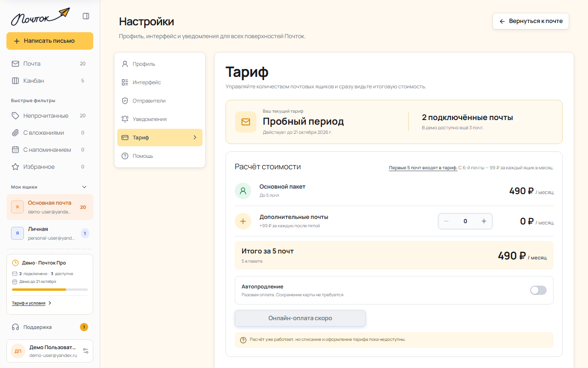Open the Тариф settings section

pos(160,138)
